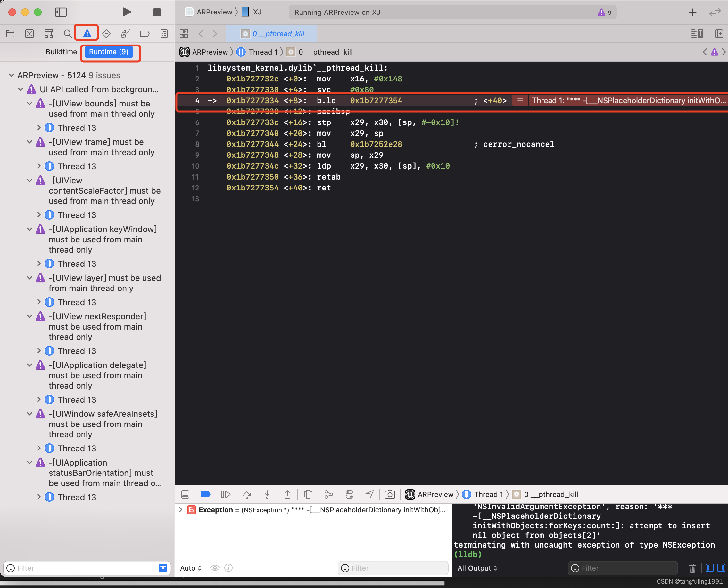Collapse the -[UIView contentScaleFactor] issue
Screen dimensions: 728x588
coord(30,181)
